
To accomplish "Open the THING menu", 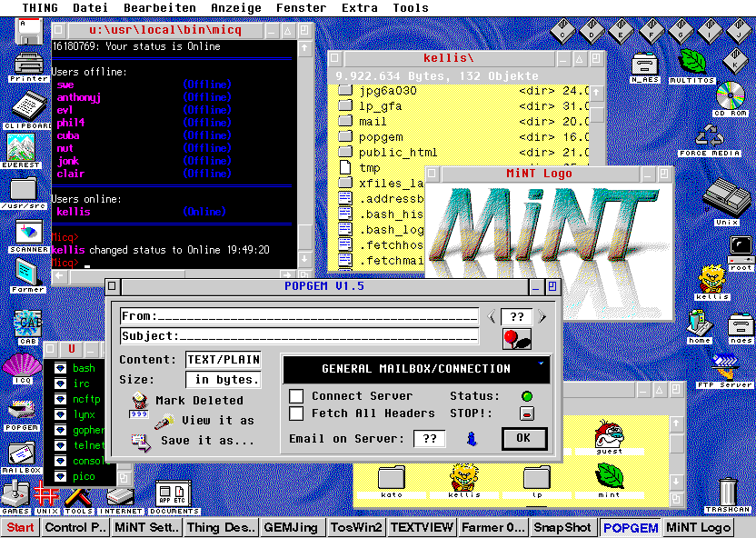I will pos(40,7).
